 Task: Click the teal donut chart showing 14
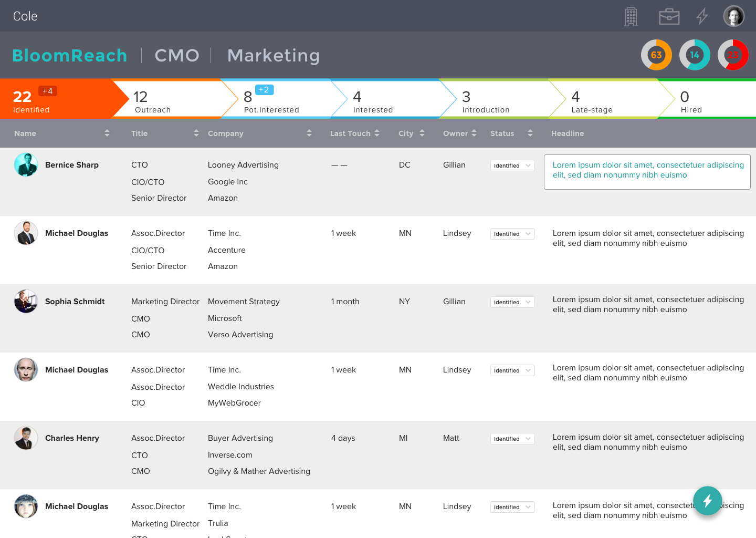pos(695,55)
